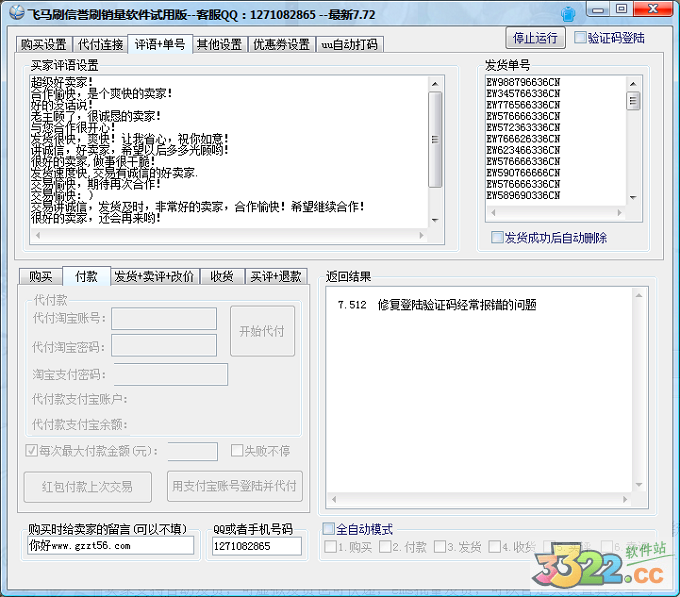The image size is (680, 597).
Task: Check the 3.发货 step checkbox
Action: click(x=440, y=547)
